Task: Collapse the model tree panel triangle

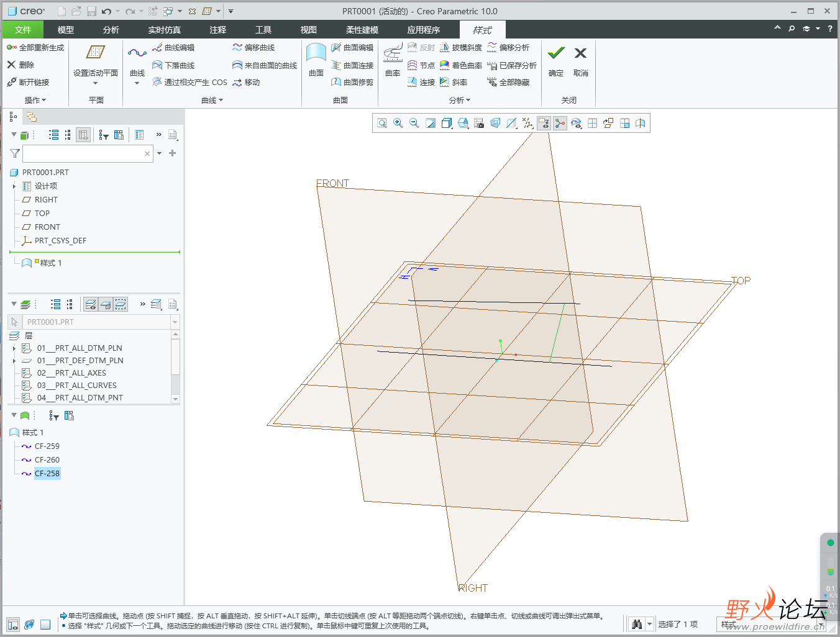Action: pos(14,134)
